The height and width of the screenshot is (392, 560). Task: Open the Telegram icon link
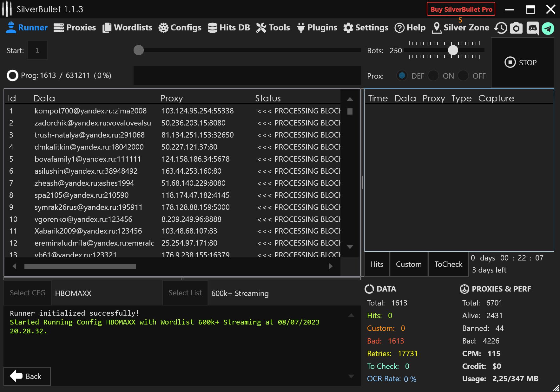[x=548, y=28]
